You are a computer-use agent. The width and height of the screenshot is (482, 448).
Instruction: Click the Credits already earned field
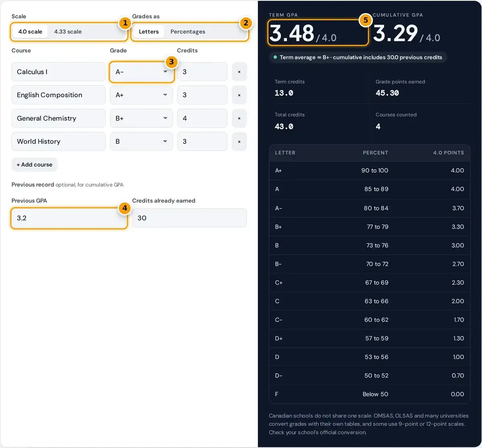point(190,218)
